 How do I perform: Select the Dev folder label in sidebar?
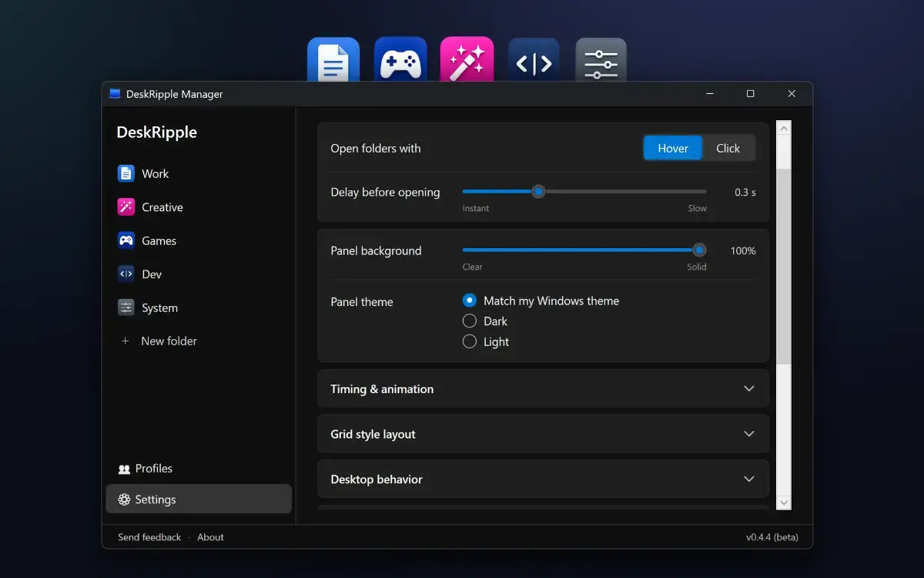click(152, 274)
